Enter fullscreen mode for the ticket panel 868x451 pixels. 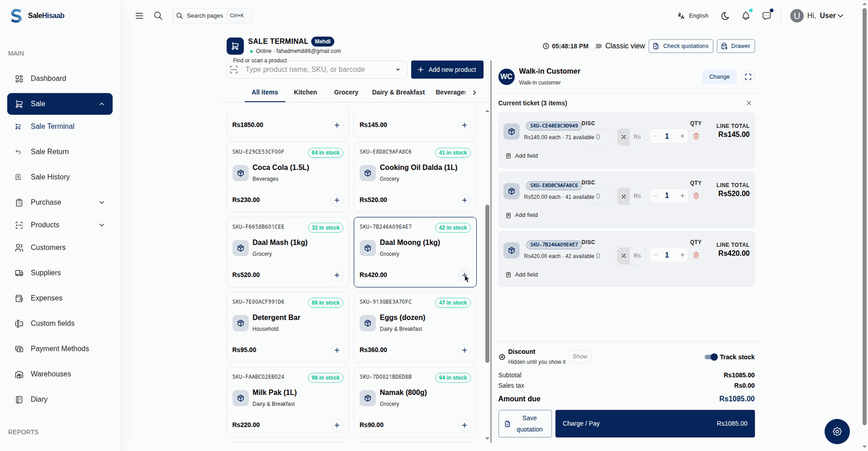coord(748,77)
